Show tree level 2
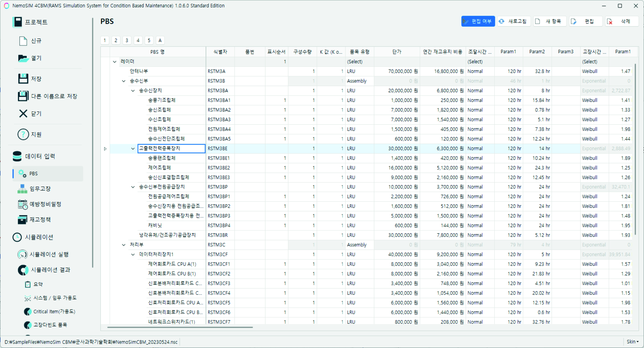644x348 pixels. (116, 40)
